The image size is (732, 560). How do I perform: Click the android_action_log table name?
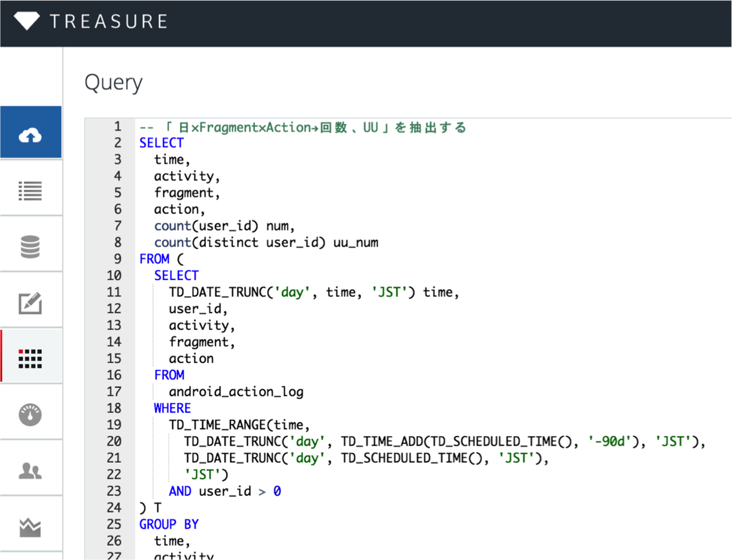(x=236, y=392)
